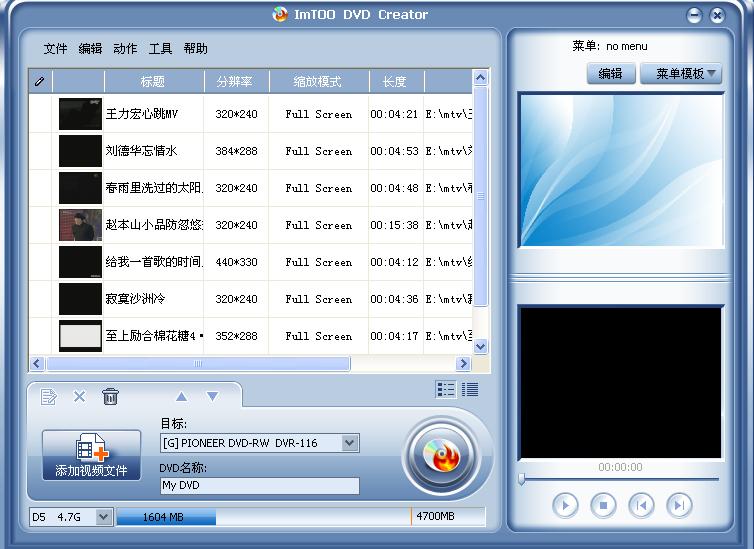Image resolution: width=754 pixels, height=549 pixels.
Task: Open the 动作 menu
Action: click(125, 49)
